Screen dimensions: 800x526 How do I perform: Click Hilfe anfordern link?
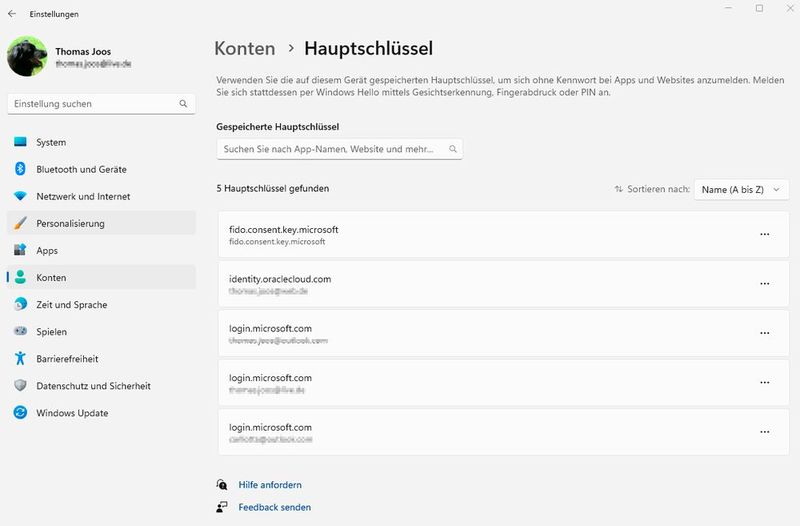270,485
